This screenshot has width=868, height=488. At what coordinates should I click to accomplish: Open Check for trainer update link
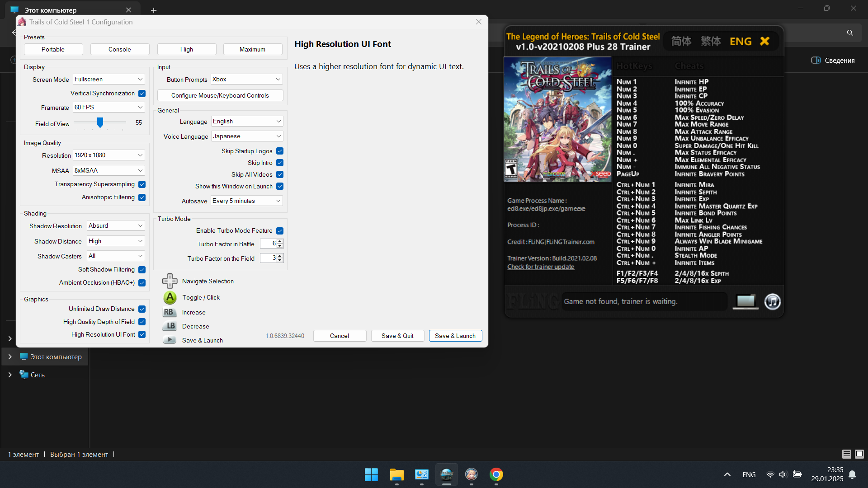[x=541, y=267]
